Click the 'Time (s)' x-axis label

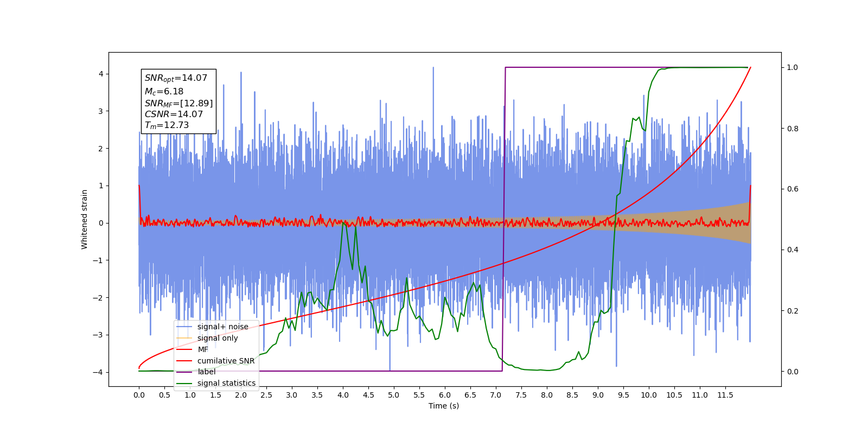(444, 406)
